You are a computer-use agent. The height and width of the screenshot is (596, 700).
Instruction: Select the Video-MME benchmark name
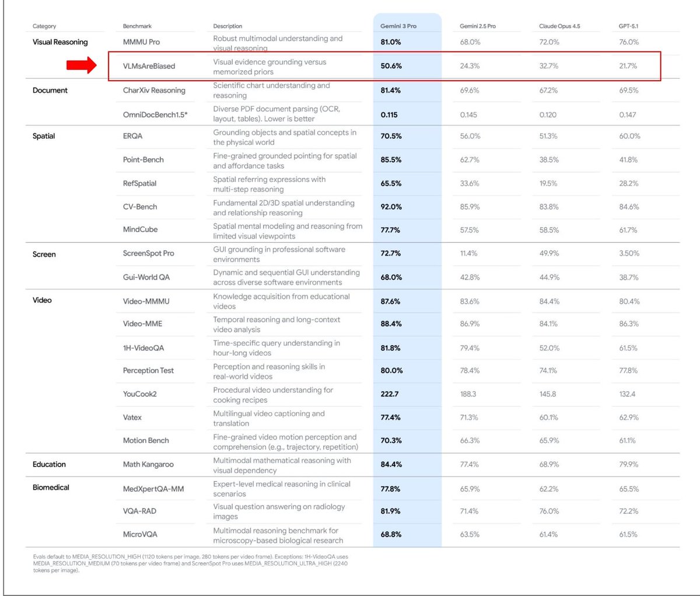click(142, 323)
